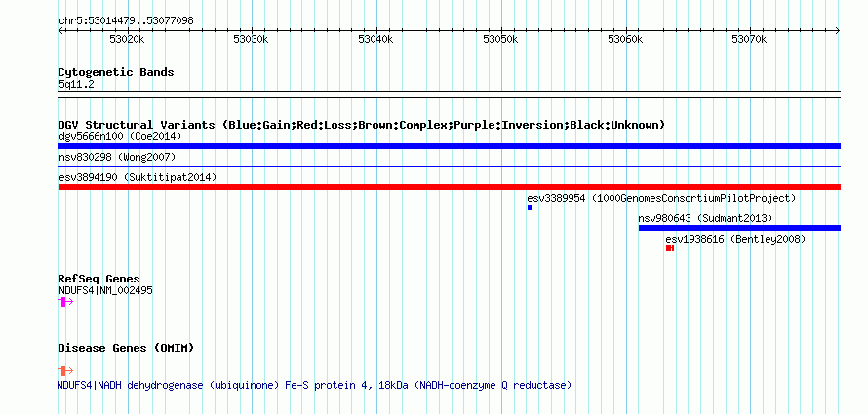This screenshot has width=868, height=414.
Task: Open the esv1938616 (Bentley2008) label
Action: [735, 239]
